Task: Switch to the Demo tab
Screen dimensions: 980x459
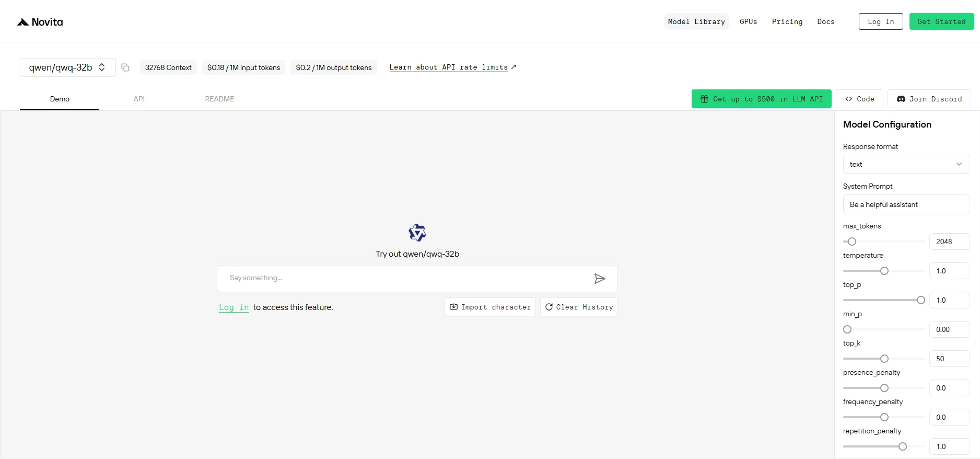Action: (x=60, y=99)
